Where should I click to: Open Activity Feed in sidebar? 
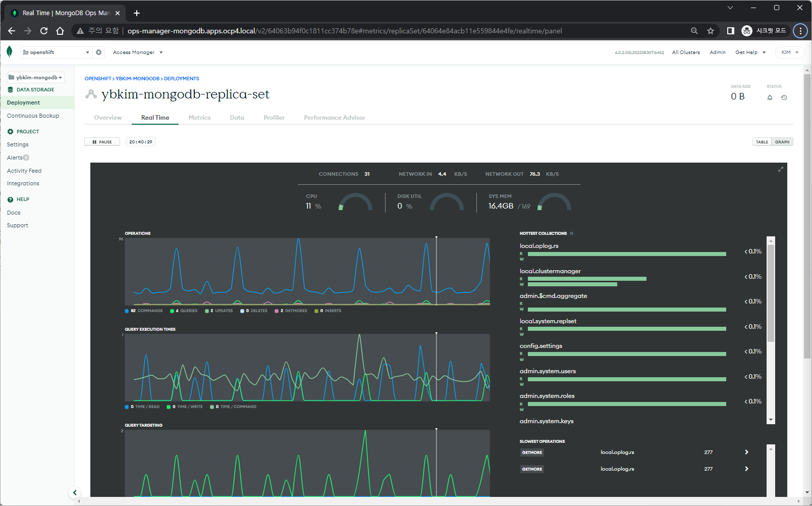tap(24, 171)
